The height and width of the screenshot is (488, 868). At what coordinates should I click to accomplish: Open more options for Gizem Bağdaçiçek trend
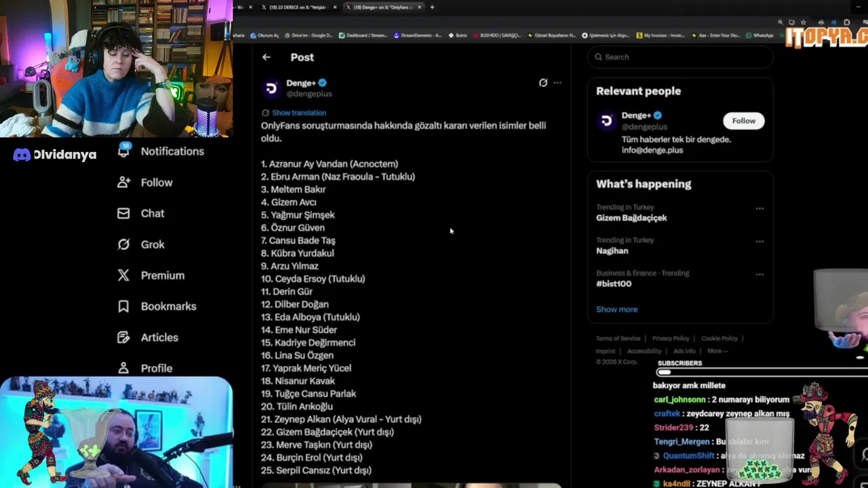(759, 209)
